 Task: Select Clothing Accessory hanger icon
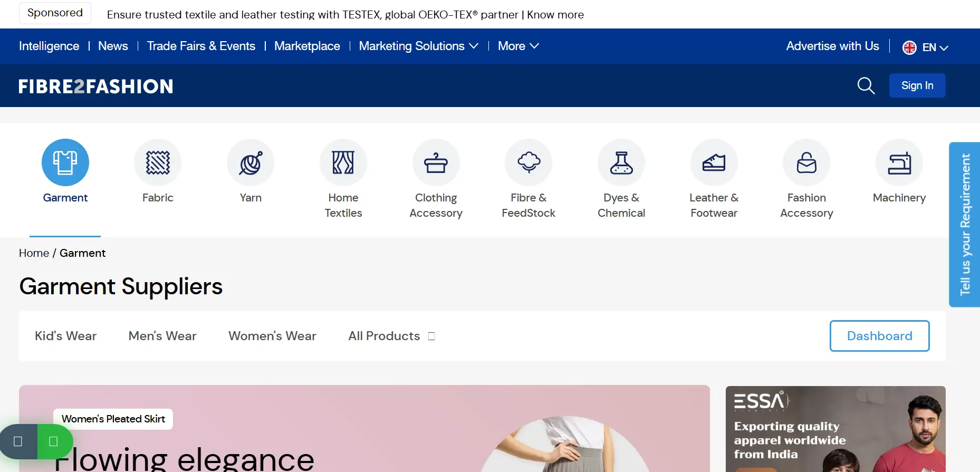point(436,162)
